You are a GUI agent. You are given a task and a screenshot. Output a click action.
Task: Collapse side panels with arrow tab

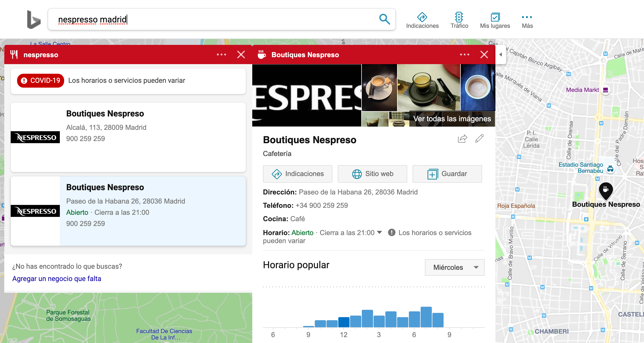(501, 54)
